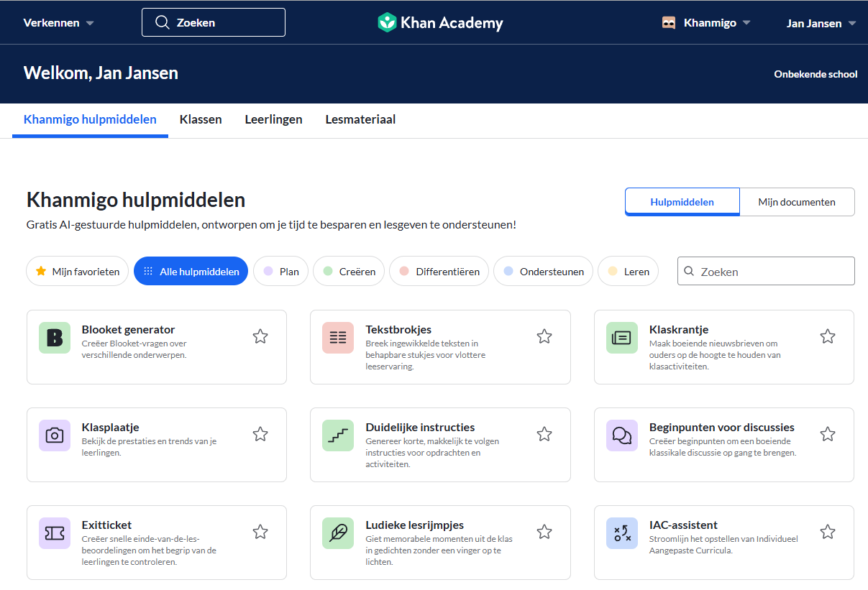Screen dimensions: 868x590
Task: Filter tools by Ondersteunen category
Action: pos(543,272)
